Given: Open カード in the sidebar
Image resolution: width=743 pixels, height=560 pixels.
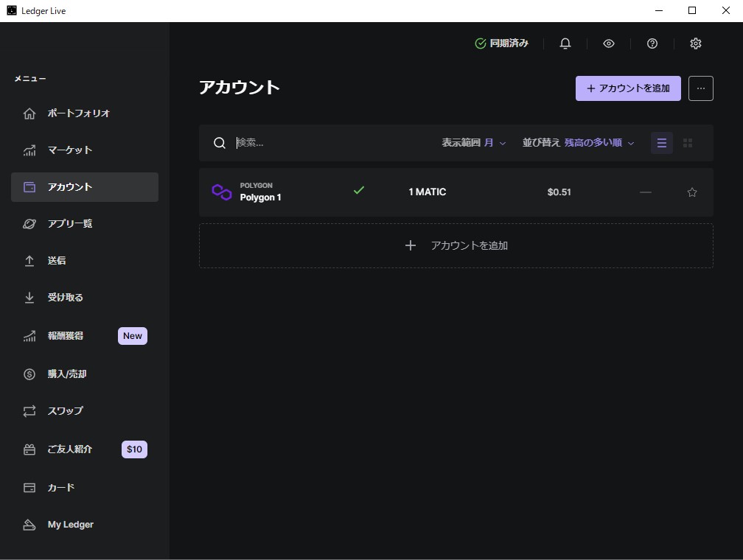Looking at the screenshot, I should point(84,488).
